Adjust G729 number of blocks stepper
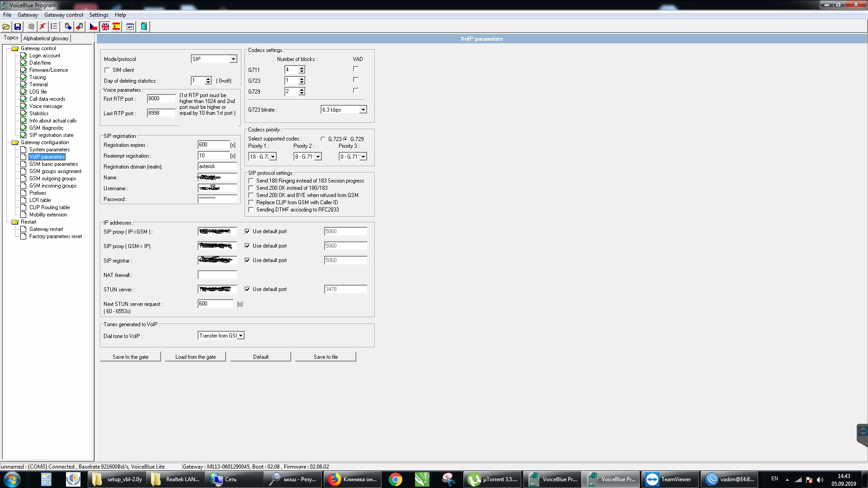Image resolution: width=868 pixels, height=488 pixels. pyautogui.click(x=302, y=92)
